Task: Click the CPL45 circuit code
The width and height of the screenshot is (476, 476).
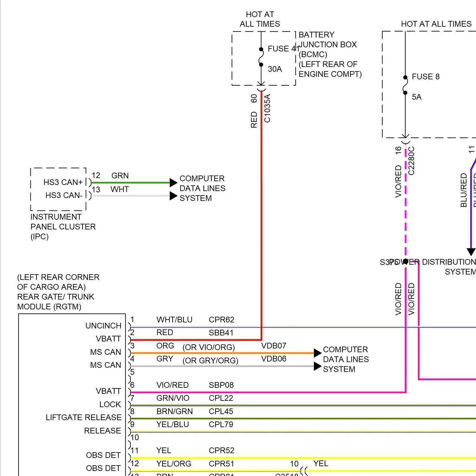Action: 221,411
